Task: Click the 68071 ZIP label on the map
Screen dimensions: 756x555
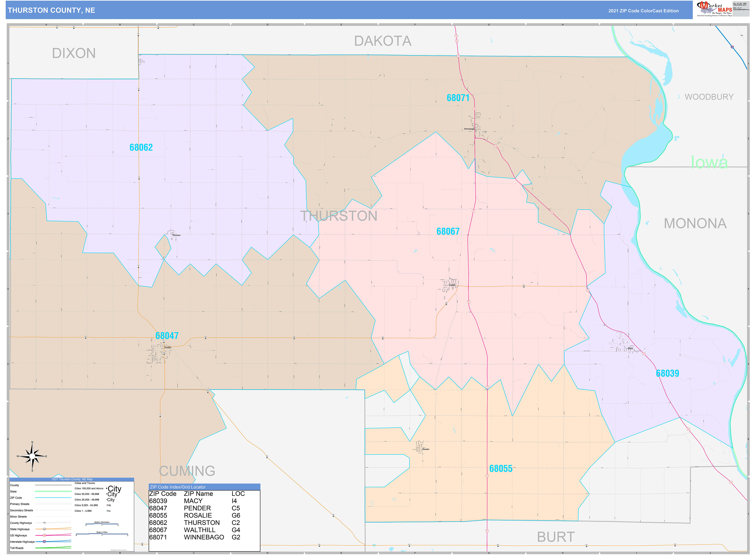Action: [458, 98]
